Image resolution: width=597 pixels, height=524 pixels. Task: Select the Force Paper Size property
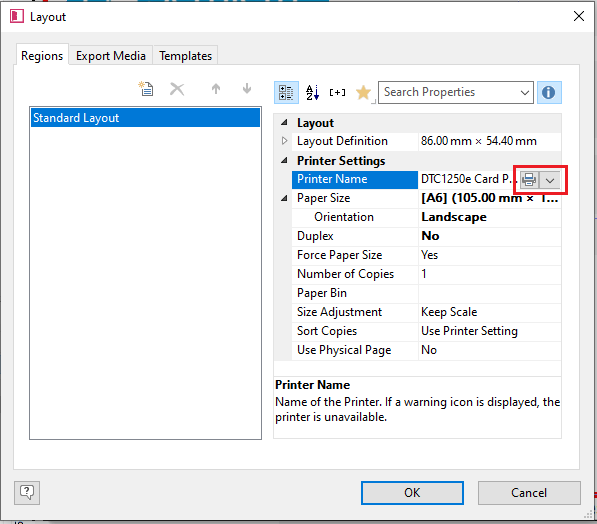tap(339, 255)
